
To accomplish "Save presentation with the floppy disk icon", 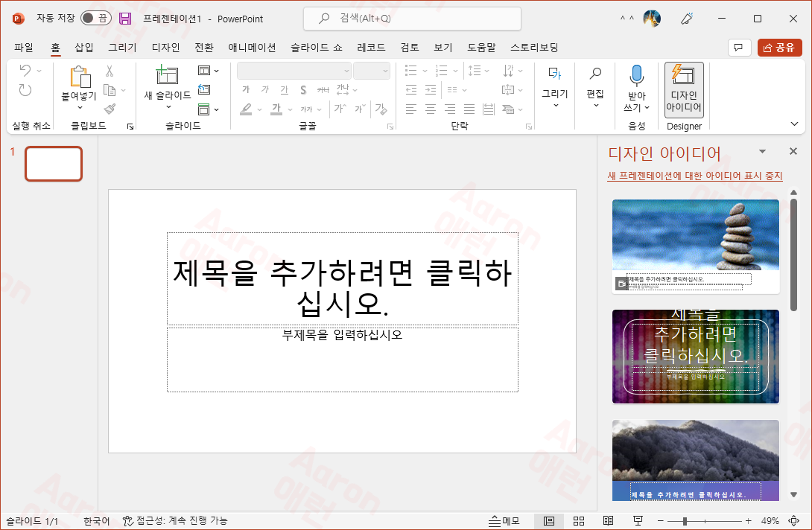I will tap(125, 19).
